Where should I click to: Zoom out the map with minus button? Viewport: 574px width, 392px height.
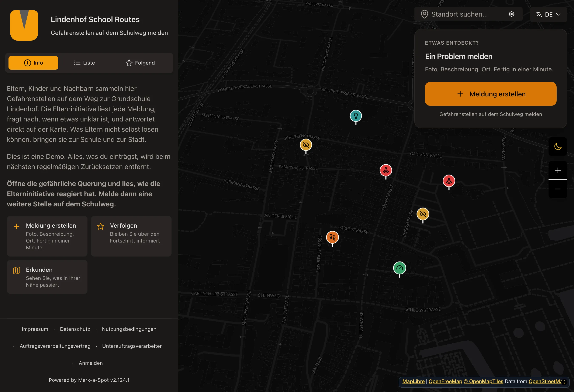[558, 189]
